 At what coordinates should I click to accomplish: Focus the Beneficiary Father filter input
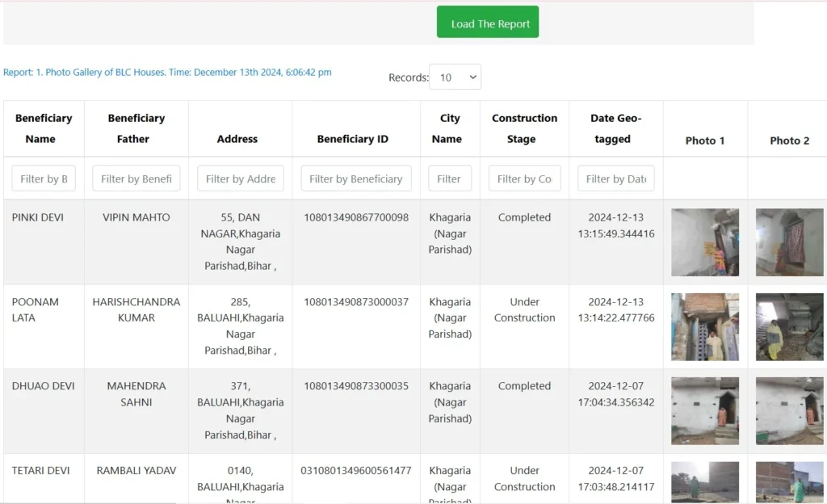pos(136,178)
